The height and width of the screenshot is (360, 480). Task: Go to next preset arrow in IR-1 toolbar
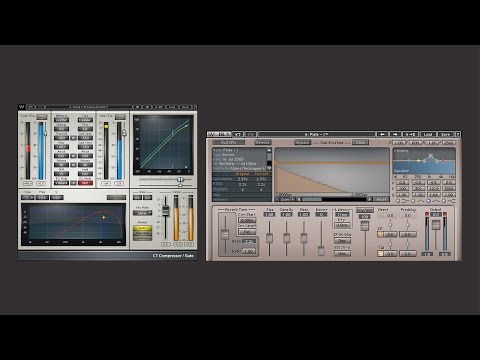click(x=395, y=134)
